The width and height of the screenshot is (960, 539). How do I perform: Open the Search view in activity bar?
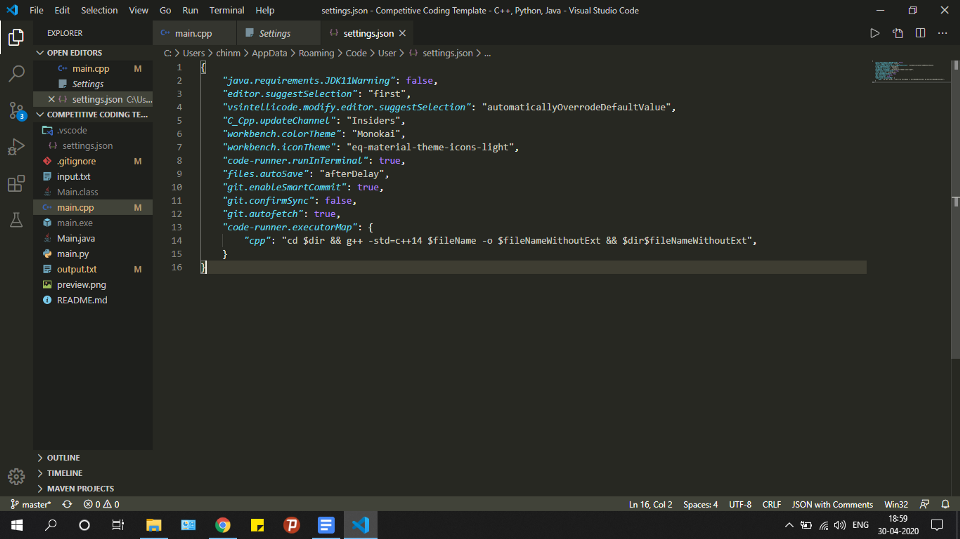(16, 74)
